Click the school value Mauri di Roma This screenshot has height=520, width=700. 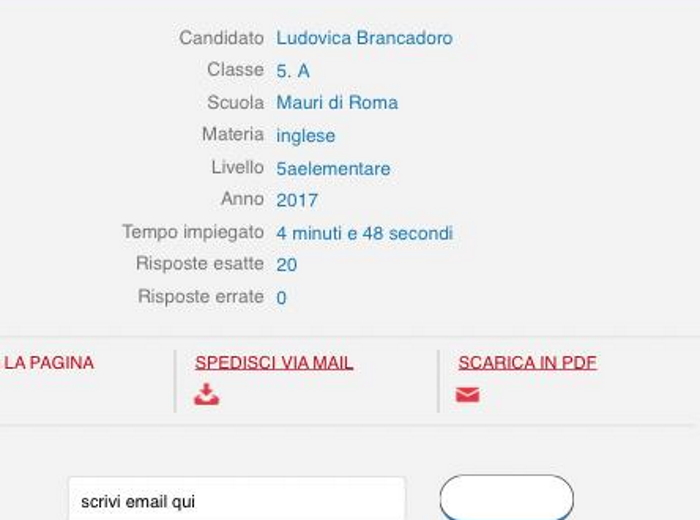[x=337, y=103]
